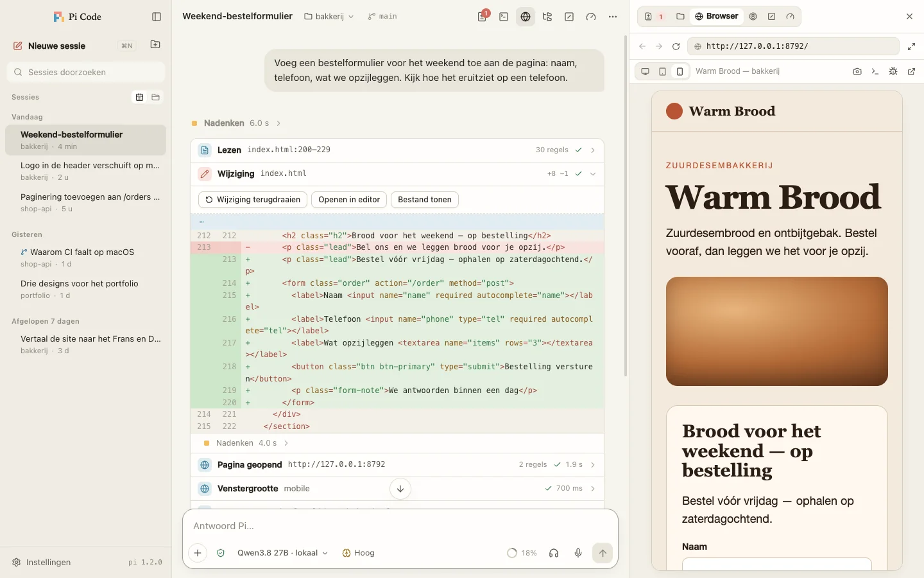
Task: Click Wijziging terugdraaien button
Action: click(x=253, y=200)
